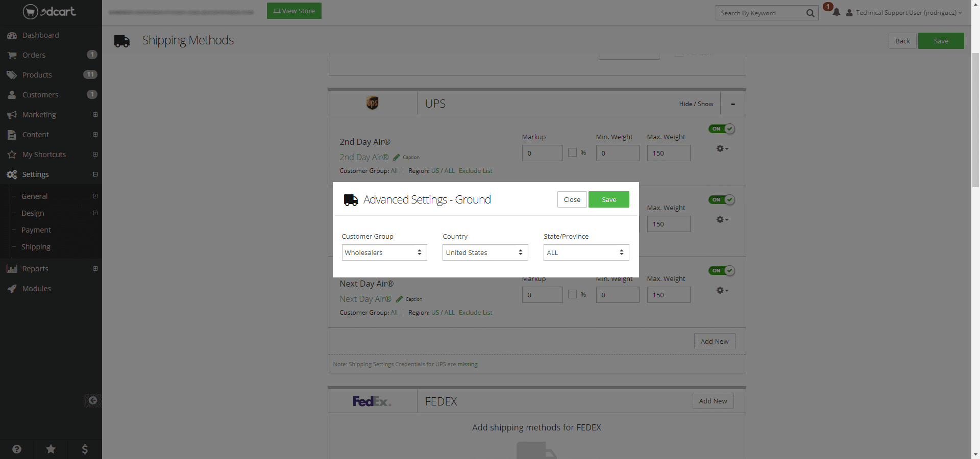This screenshot has width=980, height=459.
Task: Click the help question mark icon
Action: (x=17, y=449)
